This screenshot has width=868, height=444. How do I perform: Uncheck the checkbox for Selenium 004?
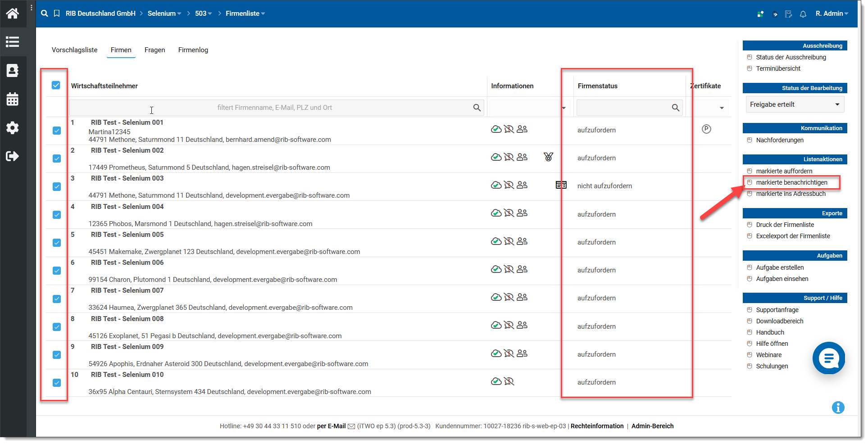click(57, 215)
